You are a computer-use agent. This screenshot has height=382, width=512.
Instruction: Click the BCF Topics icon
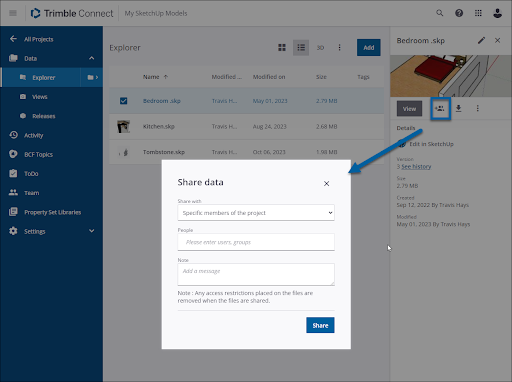coord(13,154)
